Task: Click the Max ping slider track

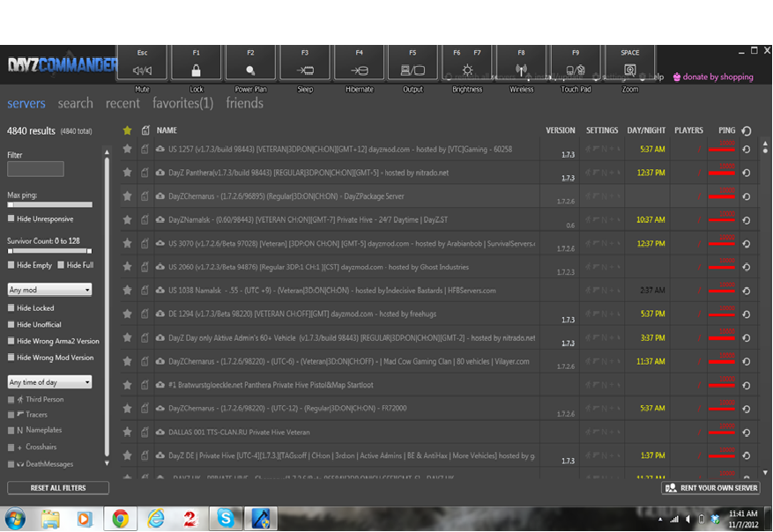Action: (53, 205)
